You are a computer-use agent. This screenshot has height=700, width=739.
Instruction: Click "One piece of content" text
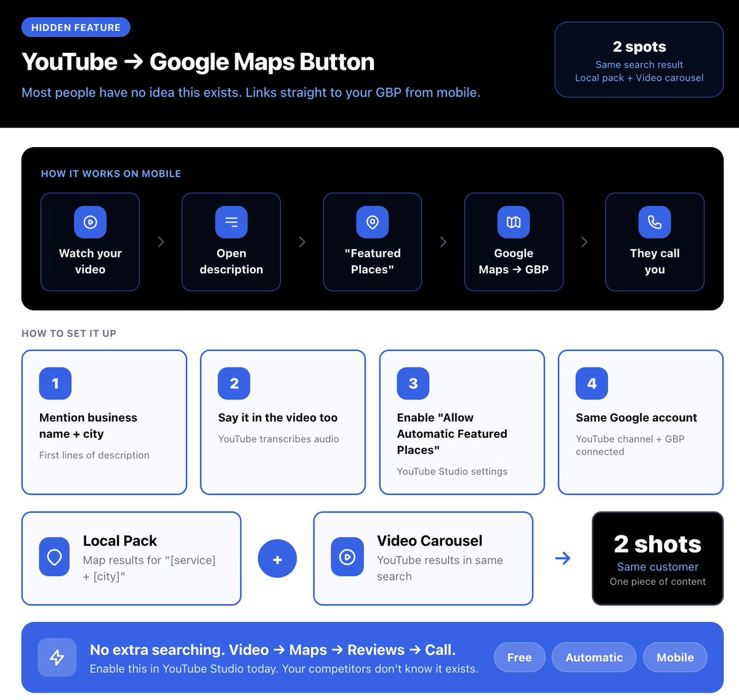[x=658, y=581]
